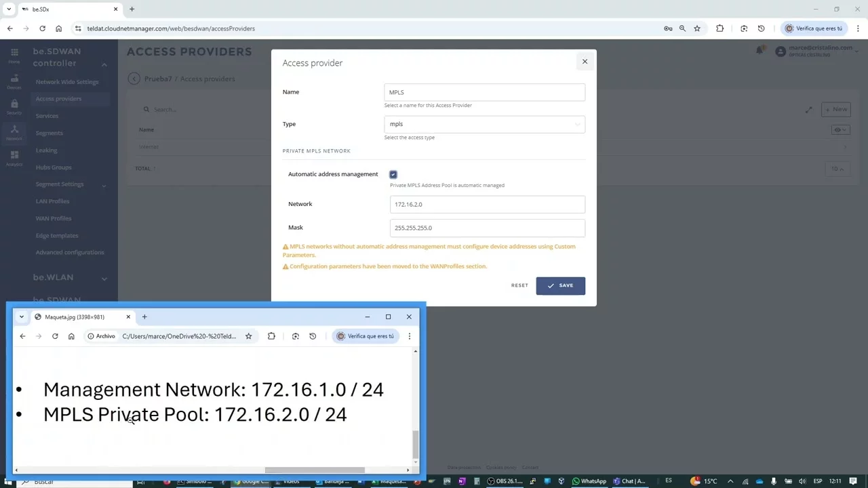Expand Segment Settings in the sidebar
868x488 pixels.
(104, 185)
